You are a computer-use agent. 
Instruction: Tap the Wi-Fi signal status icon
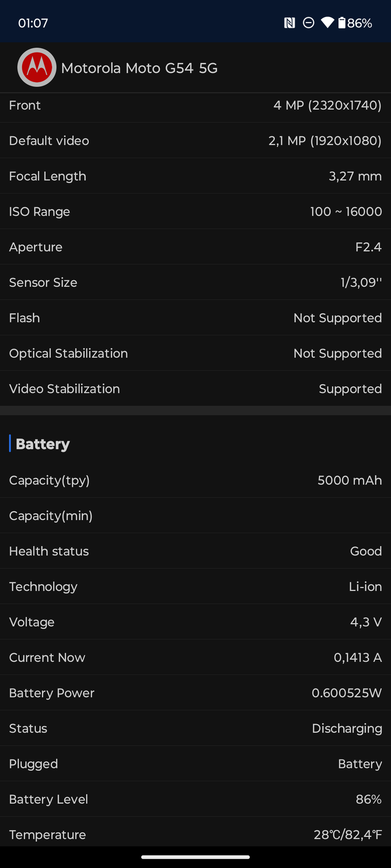[328, 23]
